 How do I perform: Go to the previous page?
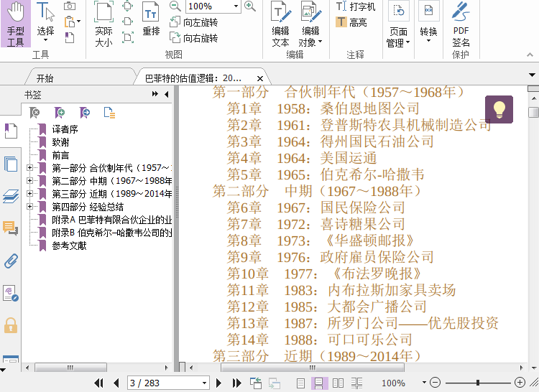(116, 383)
